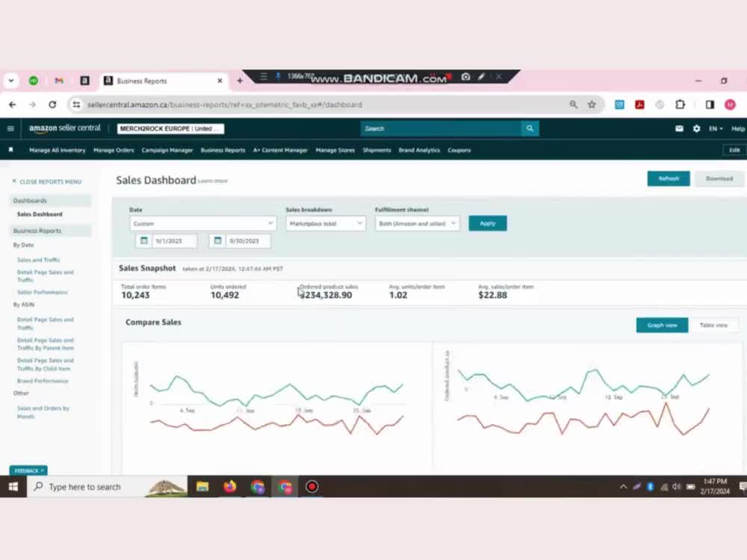Open the browser extensions puzzle icon

pos(681,105)
